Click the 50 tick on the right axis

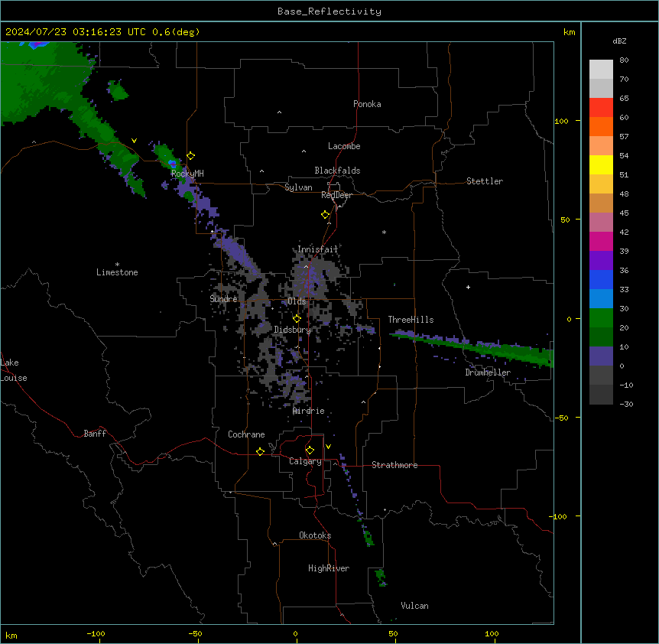pyautogui.click(x=565, y=220)
